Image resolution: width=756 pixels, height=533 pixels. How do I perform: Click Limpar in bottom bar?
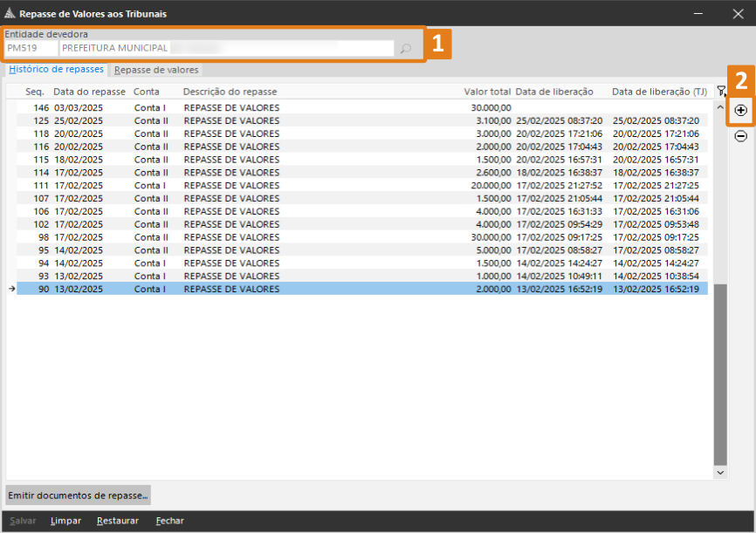pyautogui.click(x=65, y=521)
